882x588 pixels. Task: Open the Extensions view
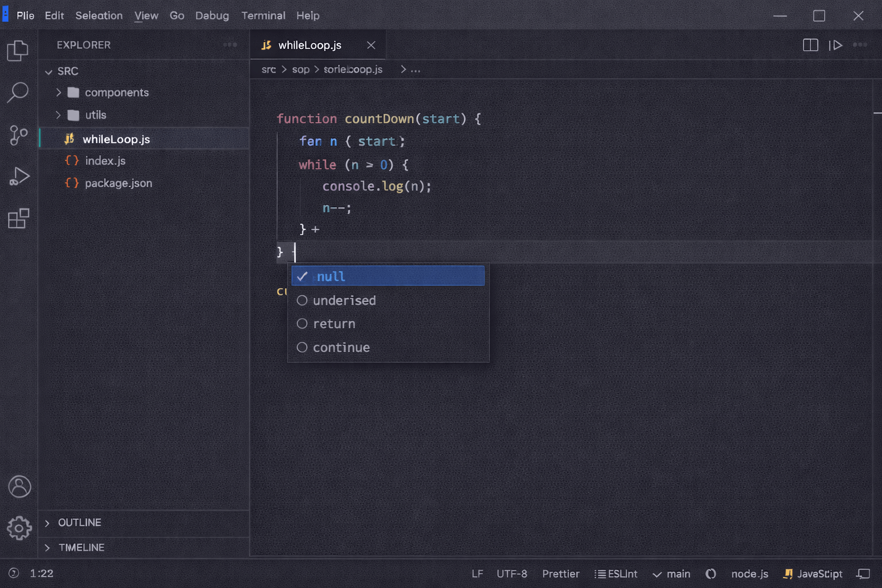click(x=18, y=218)
